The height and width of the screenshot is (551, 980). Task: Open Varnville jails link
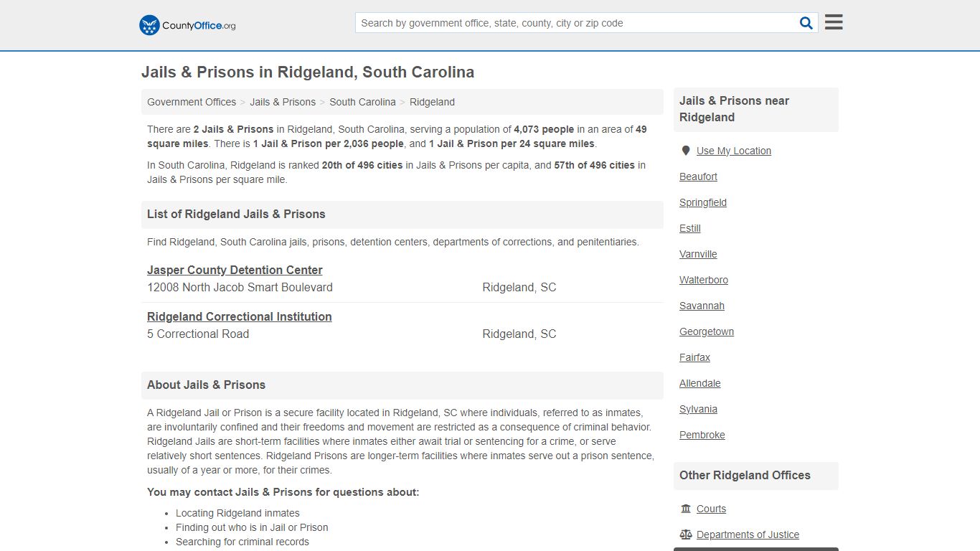pyautogui.click(x=698, y=254)
